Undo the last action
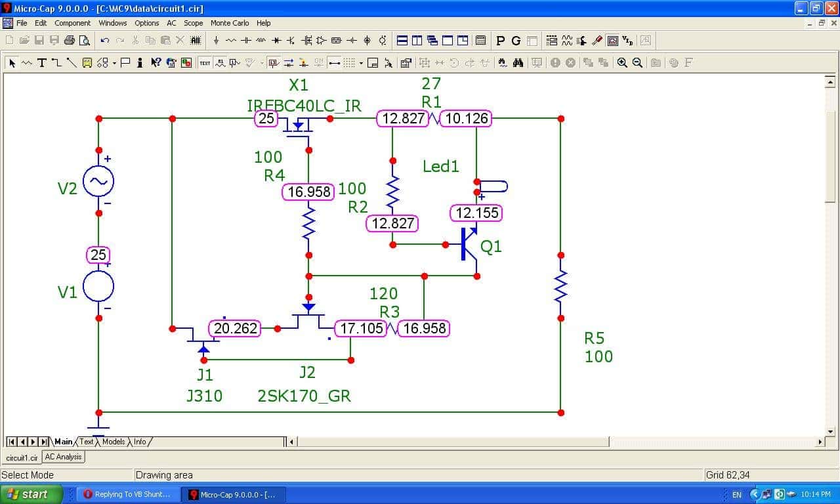840x504 pixels. pyautogui.click(x=105, y=41)
